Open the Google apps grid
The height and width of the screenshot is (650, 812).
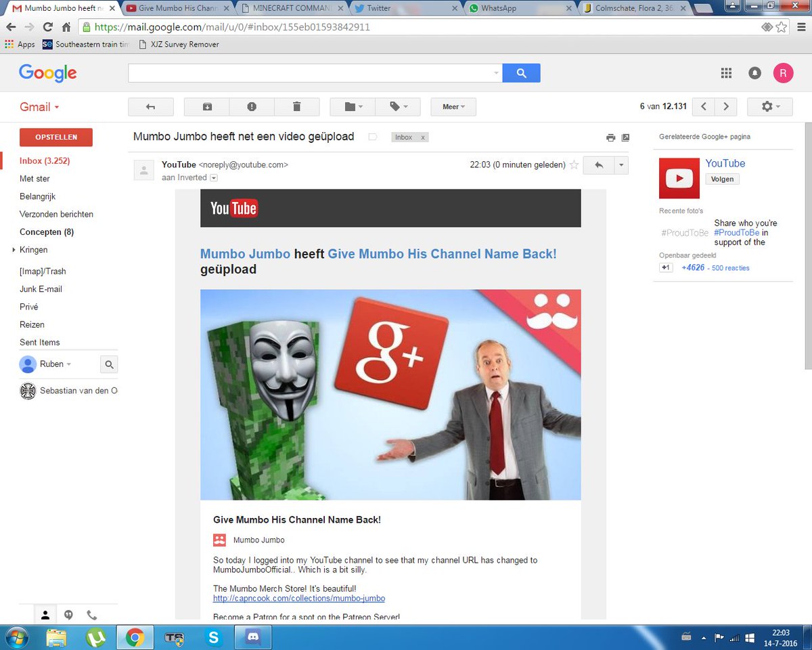tap(726, 73)
